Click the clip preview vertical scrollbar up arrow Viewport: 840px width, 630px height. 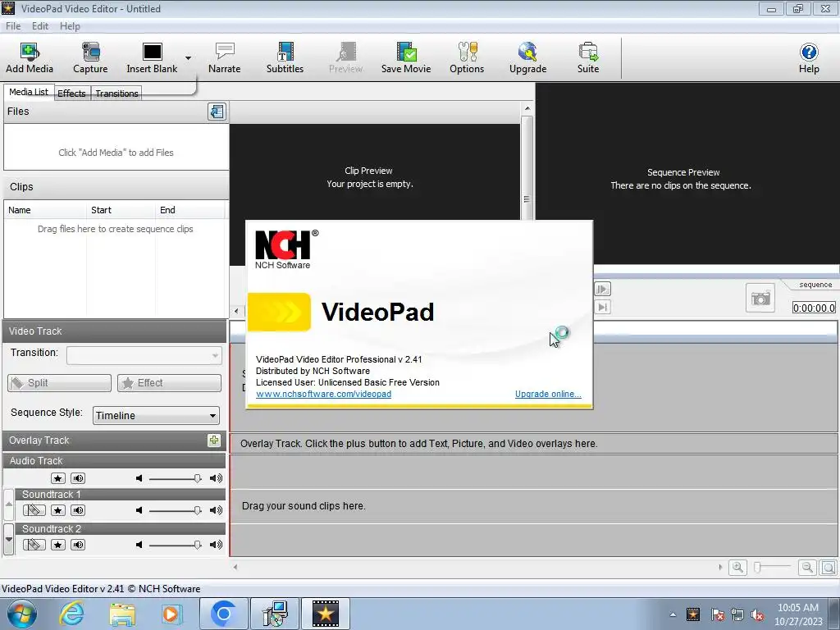tap(527, 109)
